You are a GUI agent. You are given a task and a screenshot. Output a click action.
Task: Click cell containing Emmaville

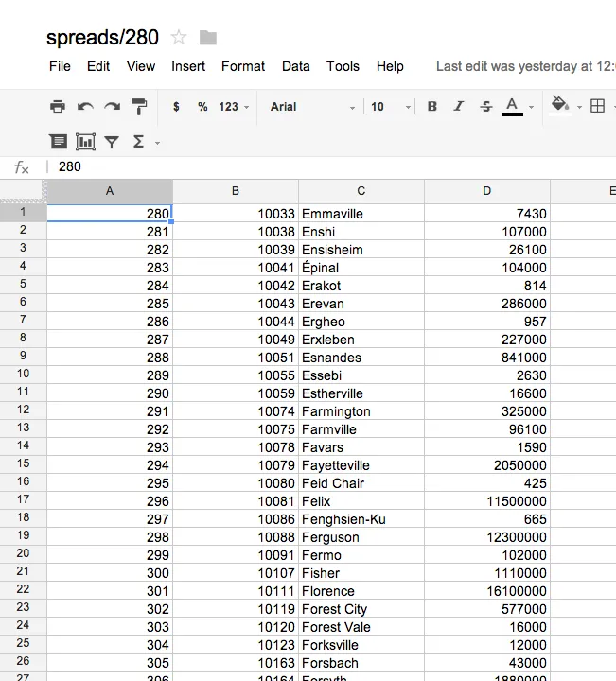tap(361, 213)
